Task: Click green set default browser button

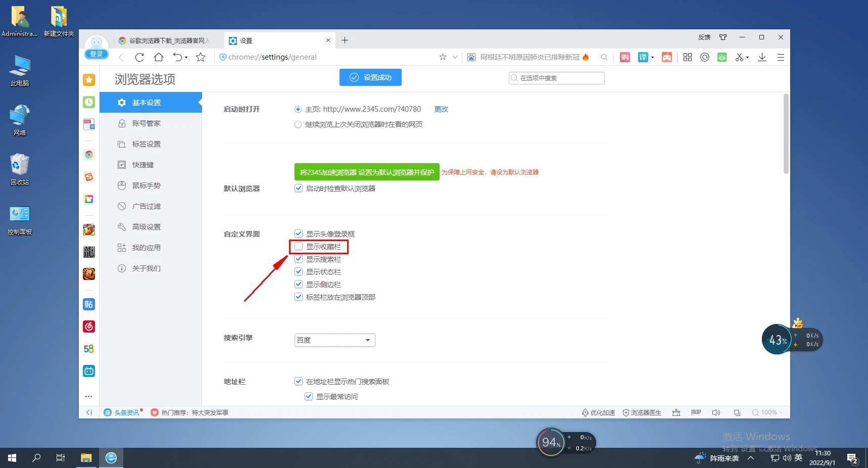Action: (367, 172)
